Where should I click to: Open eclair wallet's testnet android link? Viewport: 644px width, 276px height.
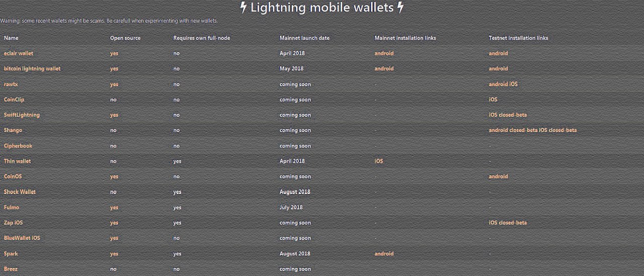tap(499, 53)
